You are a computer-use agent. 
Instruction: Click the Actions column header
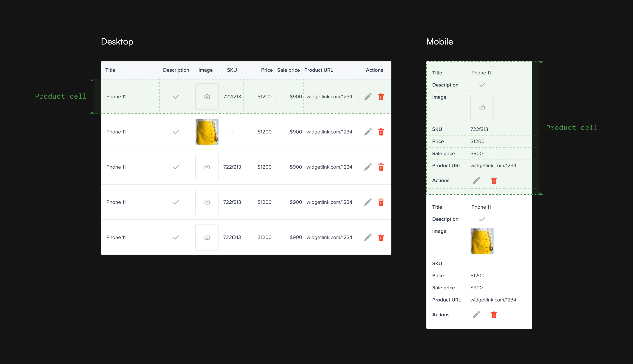coord(374,70)
